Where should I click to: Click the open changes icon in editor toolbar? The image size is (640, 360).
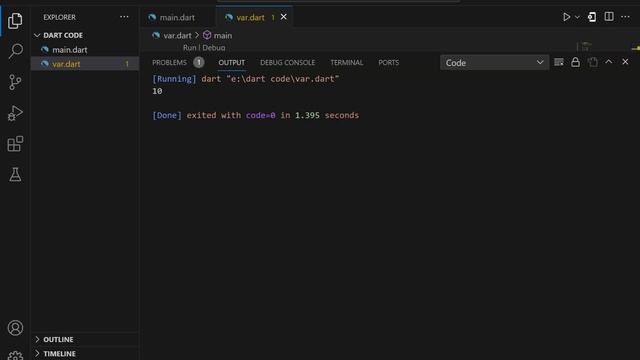pyautogui.click(x=592, y=17)
